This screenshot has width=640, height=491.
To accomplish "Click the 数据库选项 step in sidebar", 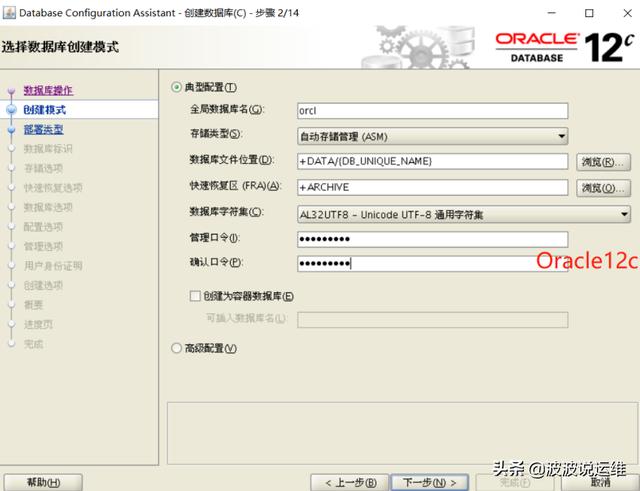I will click(48, 207).
